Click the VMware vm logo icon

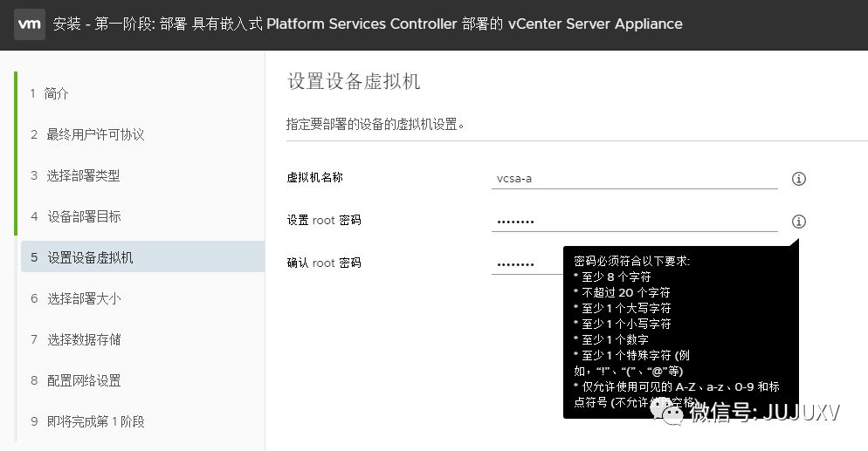click(x=30, y=24)
